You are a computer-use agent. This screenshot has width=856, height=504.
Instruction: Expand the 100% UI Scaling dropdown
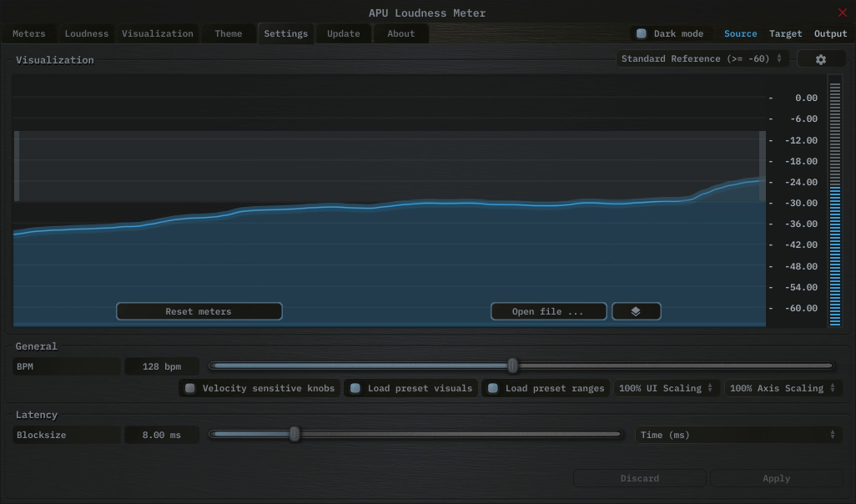(x=666, y=388)
